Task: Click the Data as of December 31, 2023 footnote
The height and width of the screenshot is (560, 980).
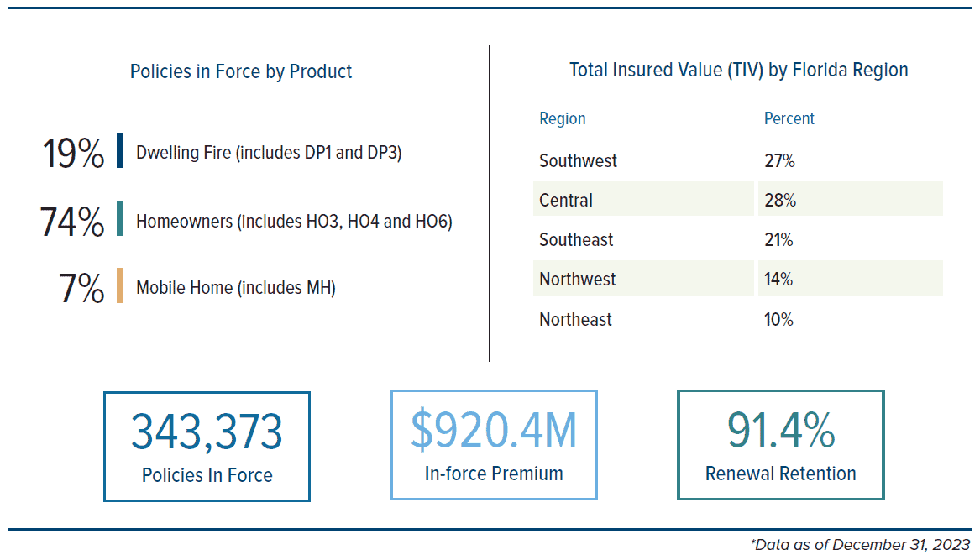Action: coord(860,544)
